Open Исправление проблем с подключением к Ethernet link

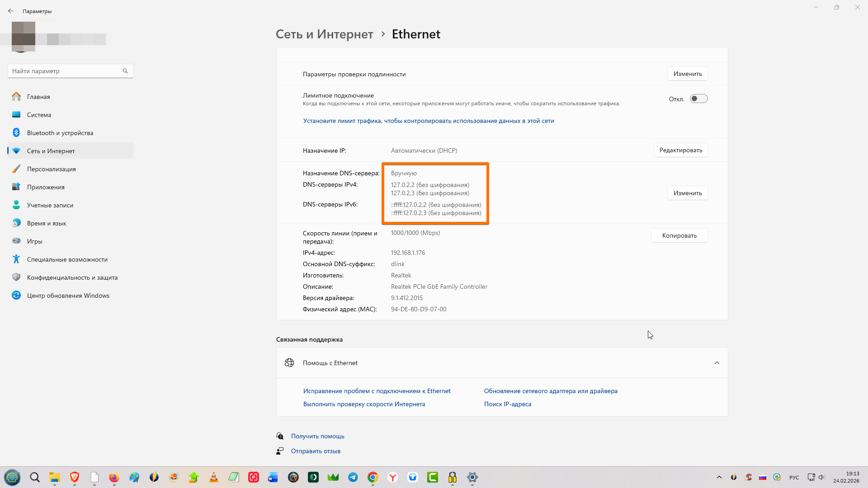pos(377,391)
